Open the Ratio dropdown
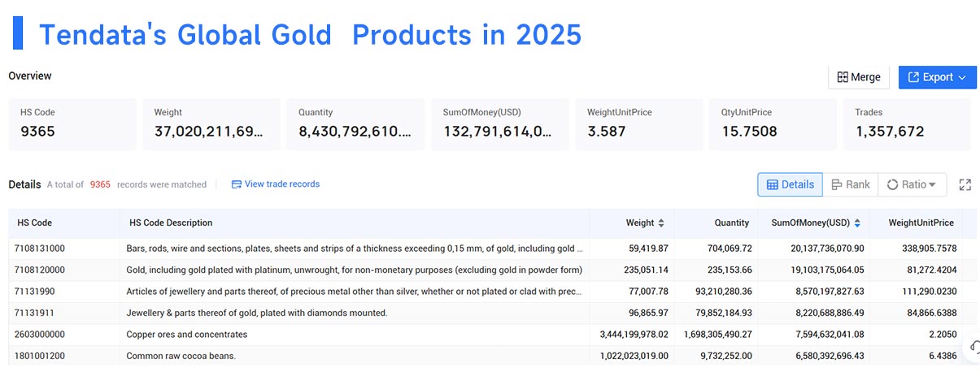980x385 pixels. tap(912, 184)
